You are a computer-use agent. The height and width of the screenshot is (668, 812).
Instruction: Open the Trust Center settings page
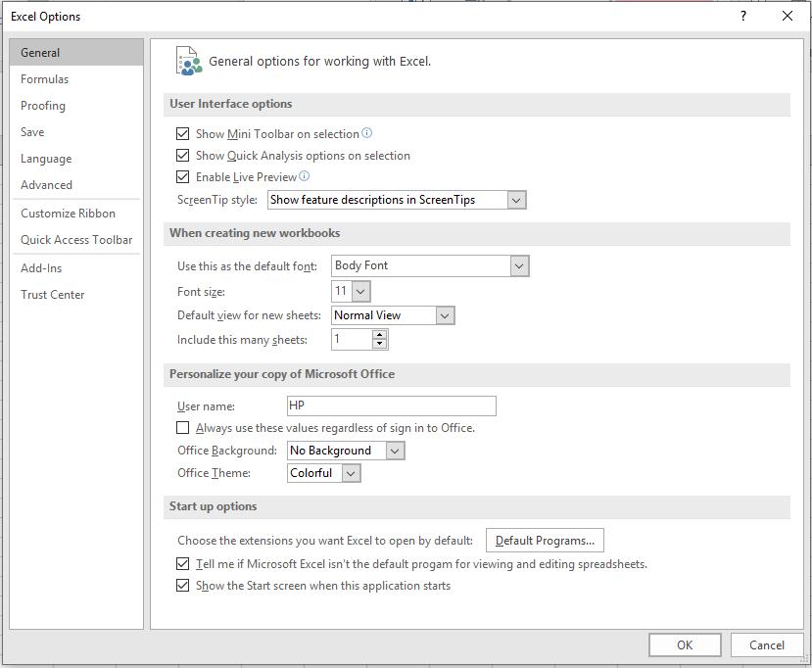coord(53,294)
